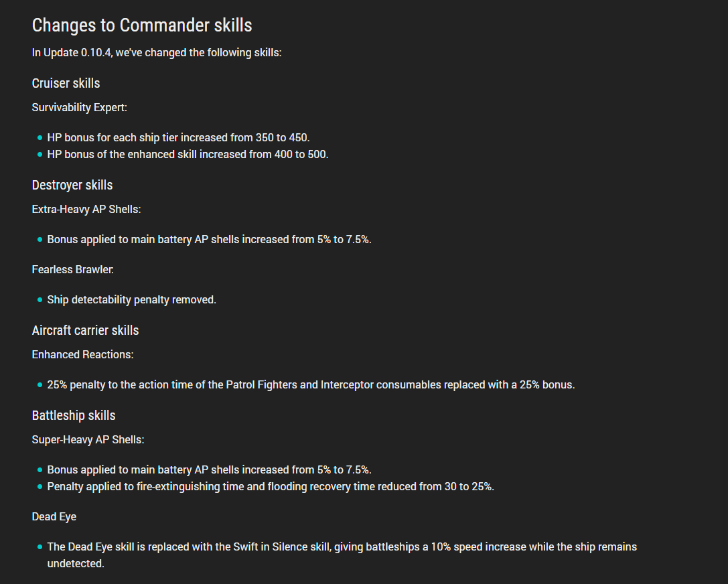The image size is (728, 584).
Task: Click the "Super-Heavy AP Shells:" skill name
Action: point(88,439)
